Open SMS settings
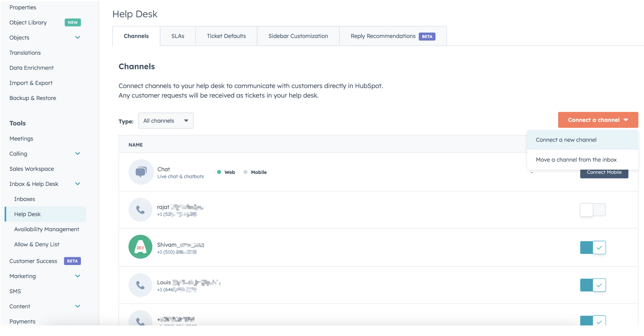The image size is (644, 336). (x=15, y=291)
